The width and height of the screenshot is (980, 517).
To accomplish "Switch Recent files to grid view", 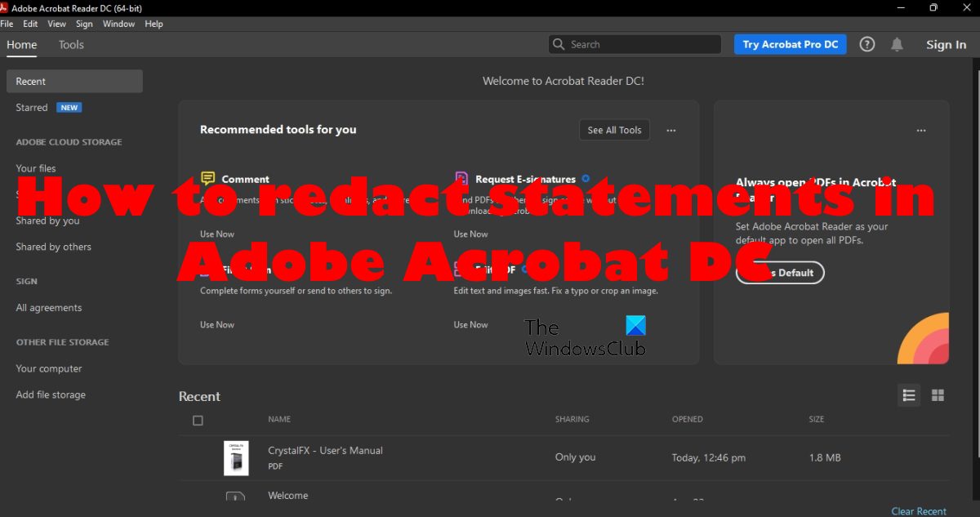I will point(938,395).
